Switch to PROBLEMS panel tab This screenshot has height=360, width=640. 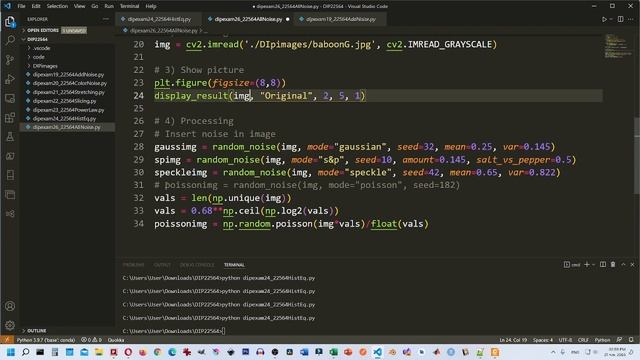(133, 265)
